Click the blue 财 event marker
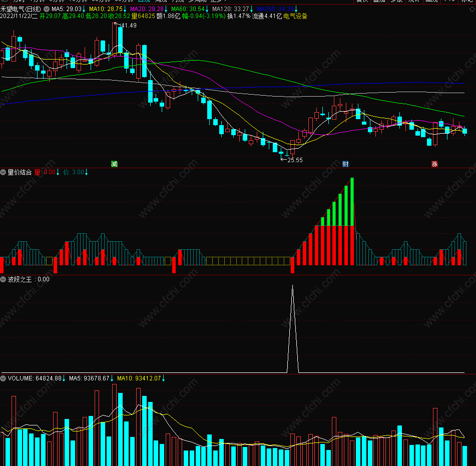This screenshot has height=466, width=476. click(x=345, y=164)
